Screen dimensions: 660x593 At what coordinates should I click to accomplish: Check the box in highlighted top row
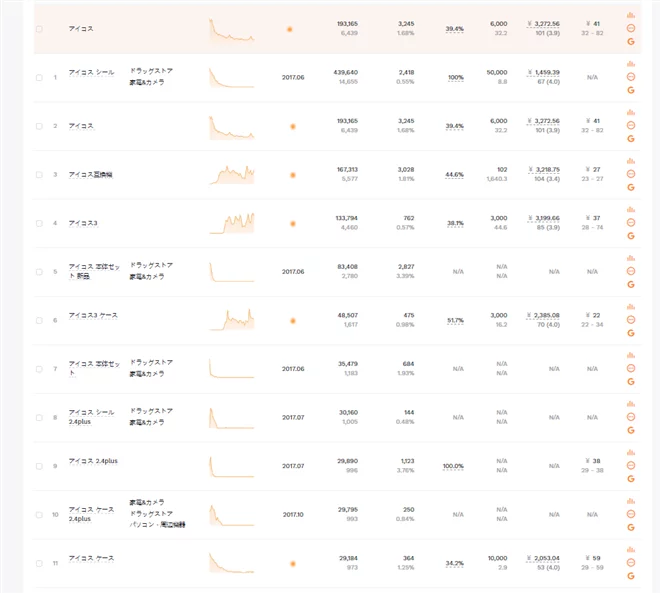tap(39, 29)
